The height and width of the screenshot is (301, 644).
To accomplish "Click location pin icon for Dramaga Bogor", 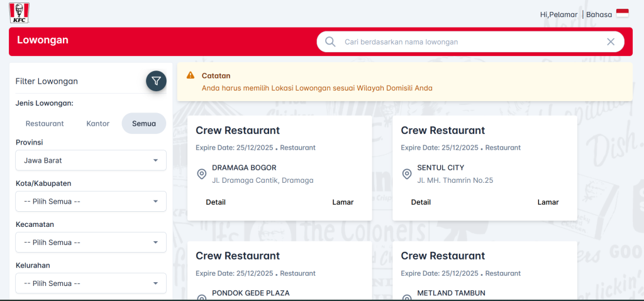I will 202,174.
